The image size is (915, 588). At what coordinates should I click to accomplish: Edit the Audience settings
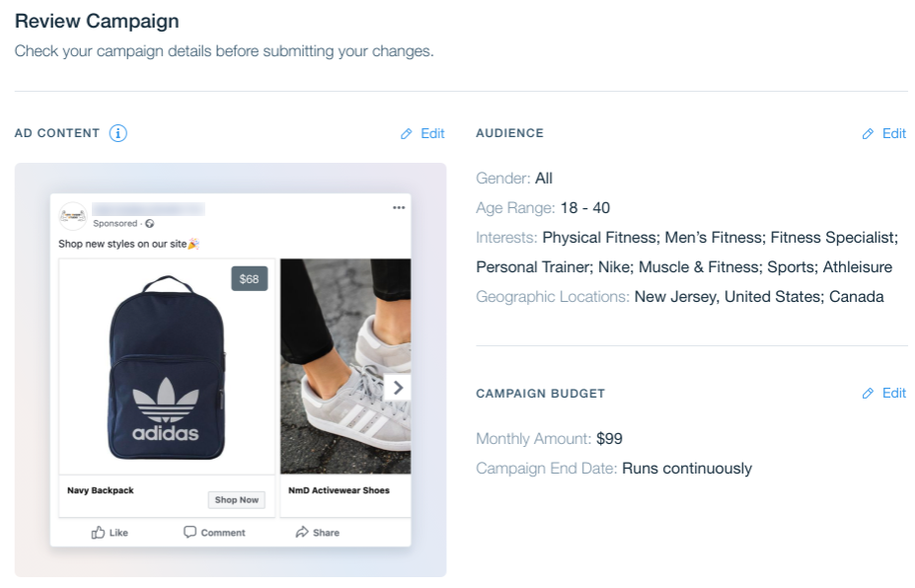click(894, 133)
